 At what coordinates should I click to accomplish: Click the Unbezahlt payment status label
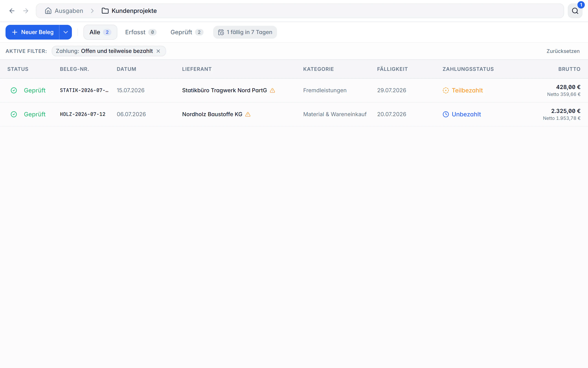click(466, 114)
